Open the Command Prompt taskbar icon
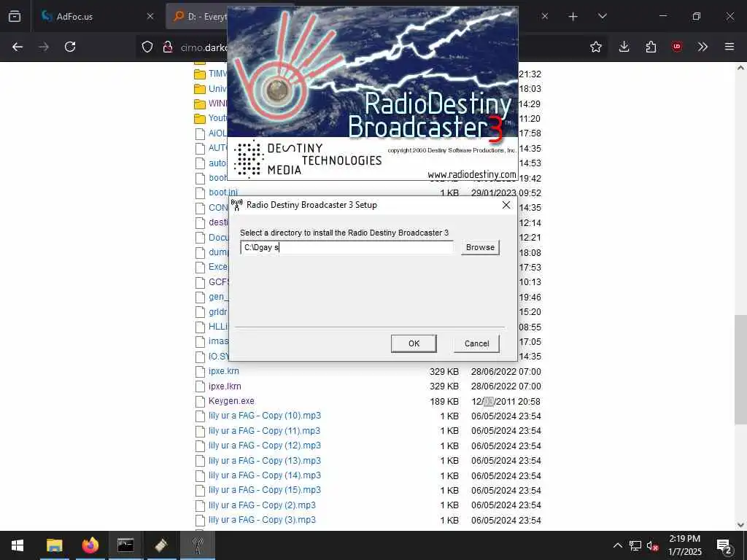 pos(125,545)
